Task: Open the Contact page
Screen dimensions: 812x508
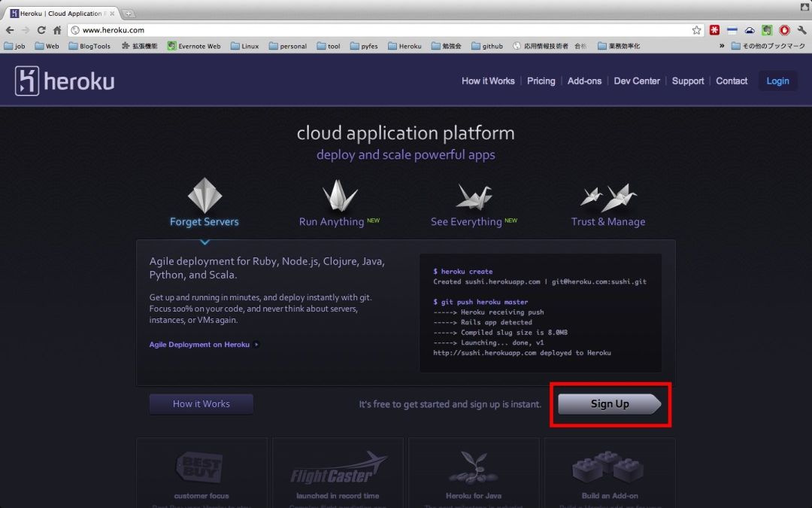Action: click(x=732, y=81)
